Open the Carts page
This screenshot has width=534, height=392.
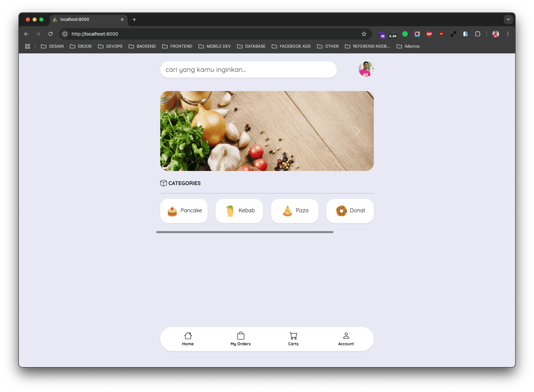pos(293,339)
